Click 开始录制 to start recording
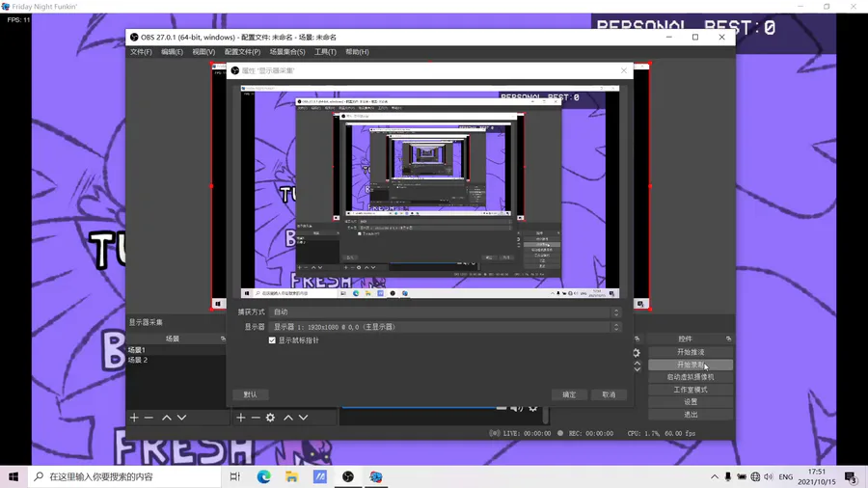This screenshot has height=488, width=868. [691, 365]
